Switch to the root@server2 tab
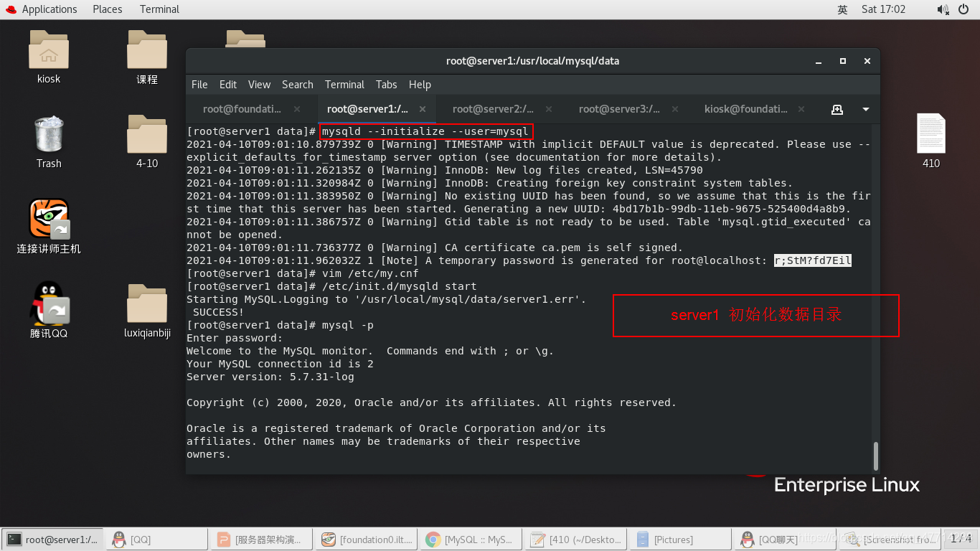Image resolution: width=980 pixels, height=551 pixels. click(x=493, y=109)
